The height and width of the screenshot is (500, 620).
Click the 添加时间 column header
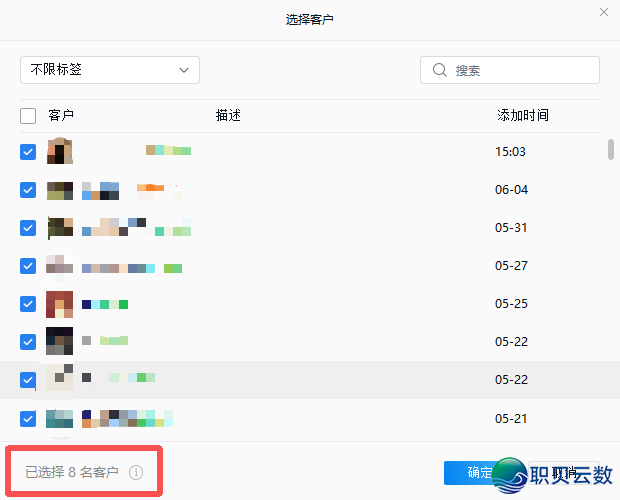pyautogui.click(x=523, y=115)
